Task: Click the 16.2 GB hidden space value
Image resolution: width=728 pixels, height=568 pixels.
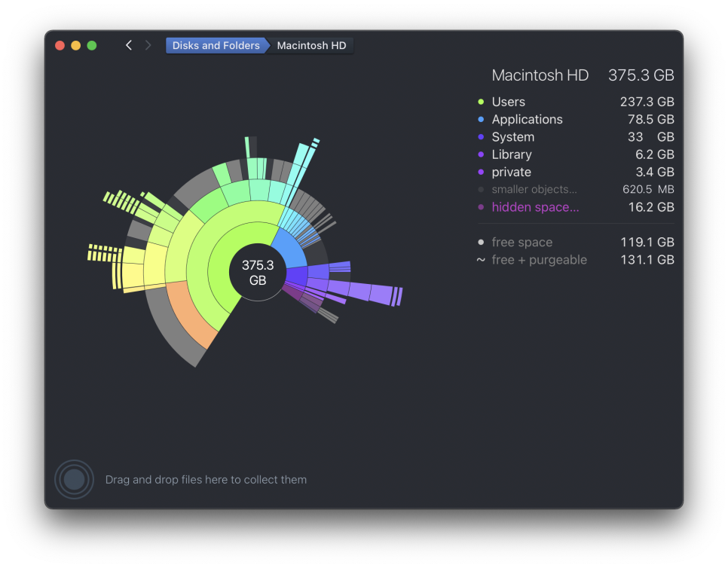Action: [651, 207]
